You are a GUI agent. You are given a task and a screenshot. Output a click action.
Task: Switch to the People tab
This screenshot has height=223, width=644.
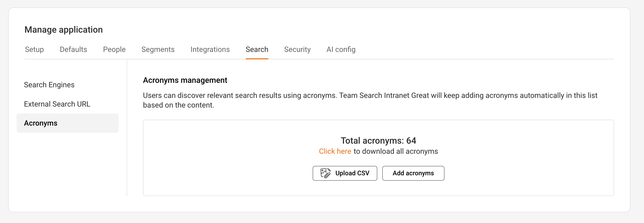[114, 49]
